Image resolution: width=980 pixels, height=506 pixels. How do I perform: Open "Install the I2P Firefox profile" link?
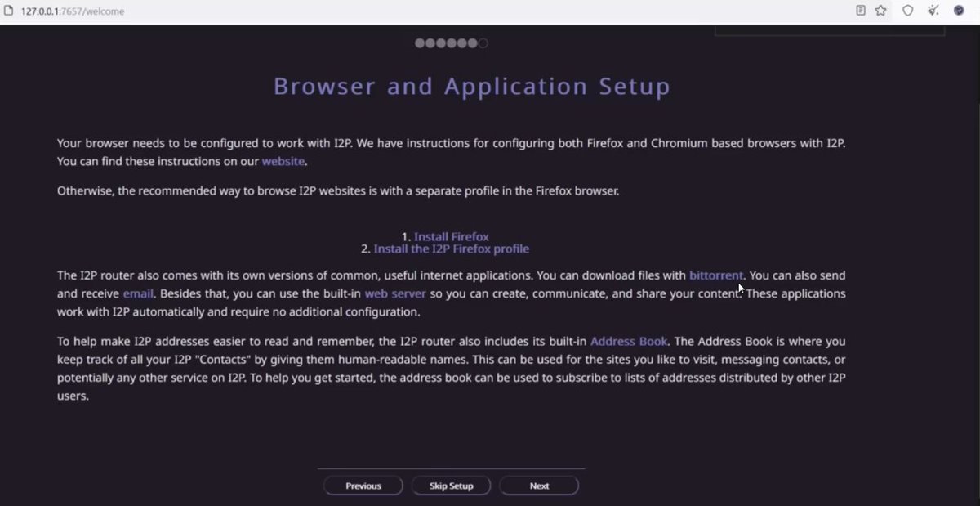452,249
